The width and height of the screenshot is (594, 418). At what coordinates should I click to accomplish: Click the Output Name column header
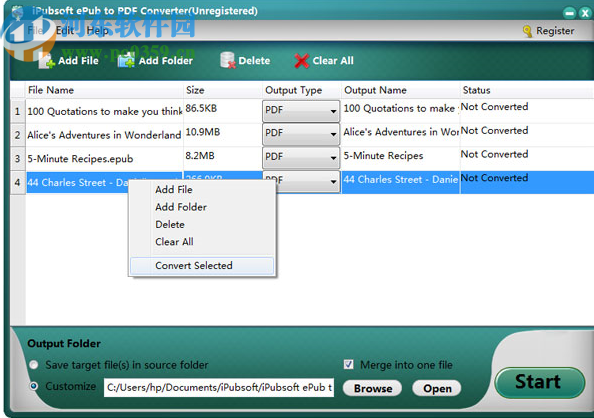point(401,90)
